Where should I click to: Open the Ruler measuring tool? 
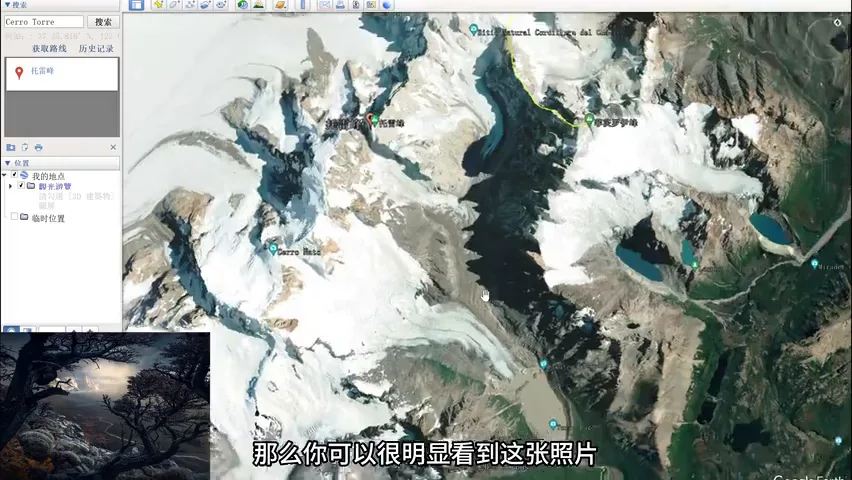303,5
